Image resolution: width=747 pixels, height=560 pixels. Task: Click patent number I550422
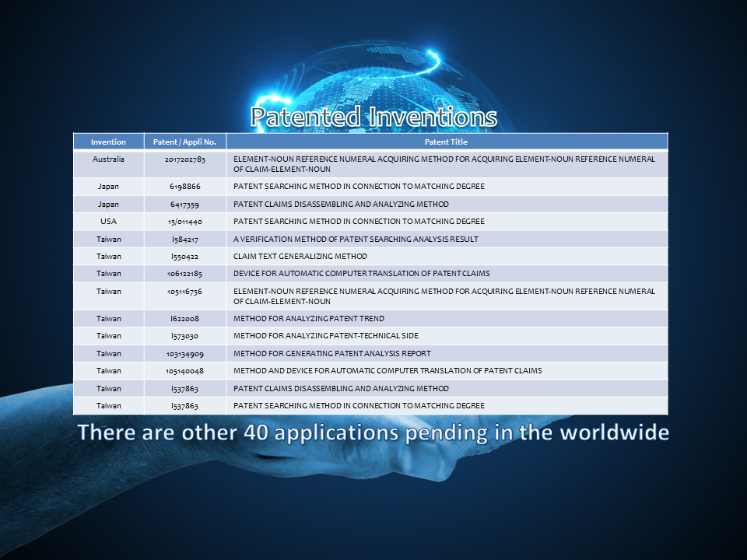pyautogui.click(x=185, y=257)
